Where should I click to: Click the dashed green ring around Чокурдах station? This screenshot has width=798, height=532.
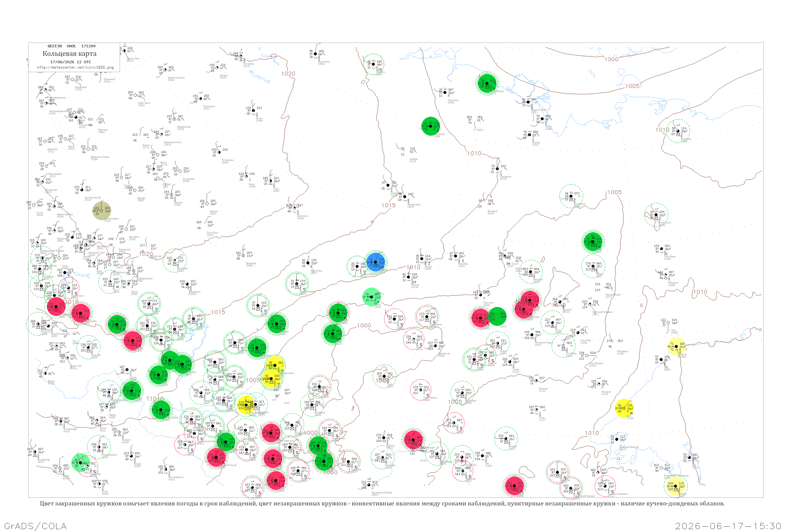[x=678, y=131]
